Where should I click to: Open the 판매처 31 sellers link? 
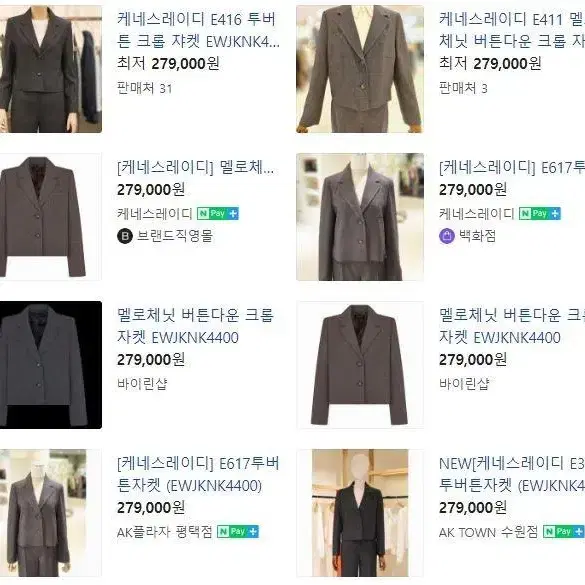pos(145,89)
